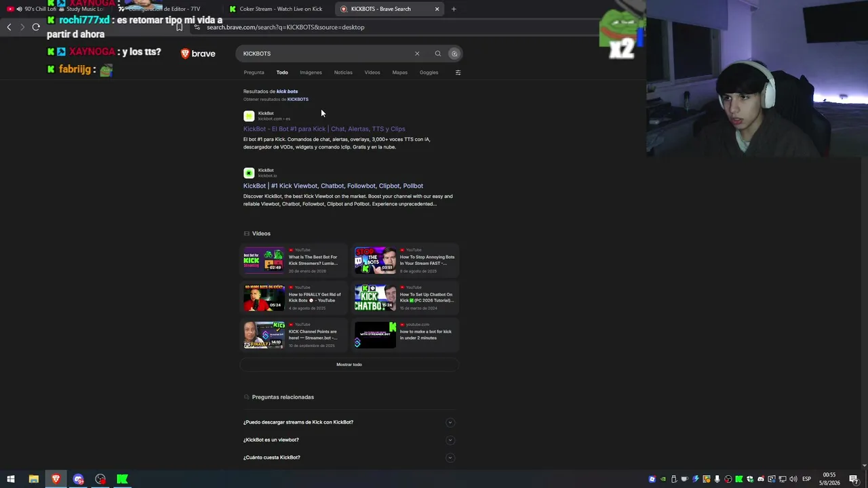Screen dimensions: 868x488
Task: Select the Videos search tab
Action: click(x=372, y=73)
